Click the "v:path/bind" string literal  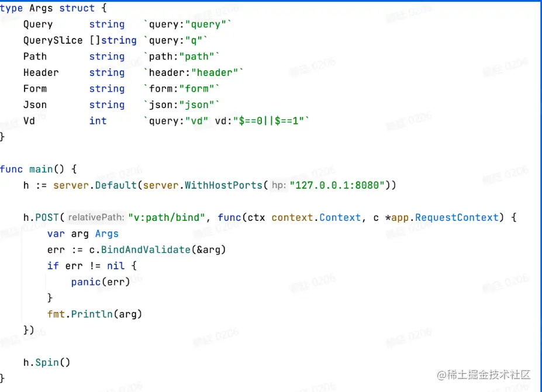pyautogui.click(x=167, y=217)
